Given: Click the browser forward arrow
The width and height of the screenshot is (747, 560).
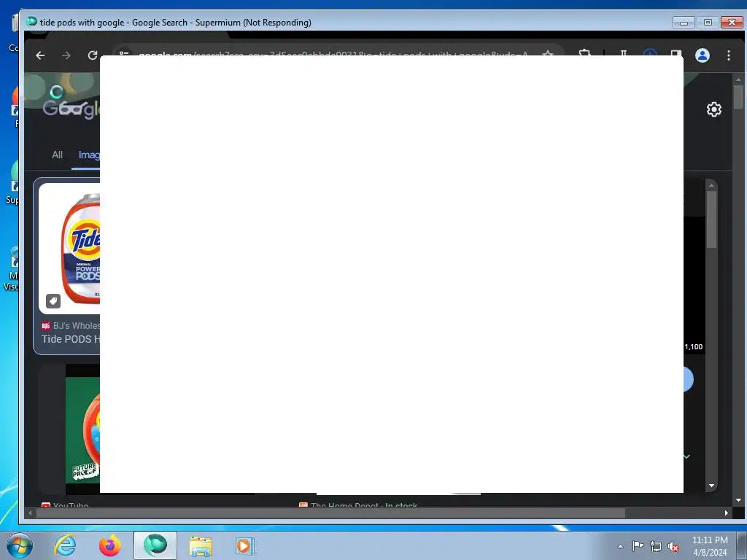Looking at the screenshot, I should 66,55.
